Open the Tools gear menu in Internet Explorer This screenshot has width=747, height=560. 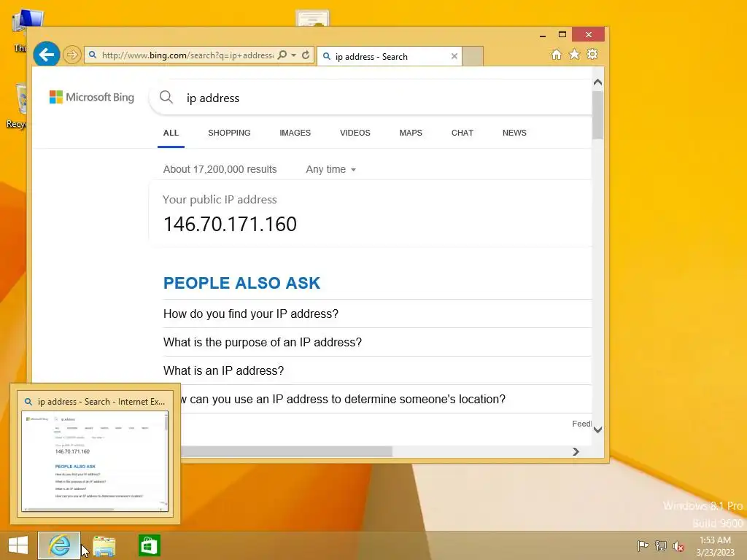(x=592, y=54)
